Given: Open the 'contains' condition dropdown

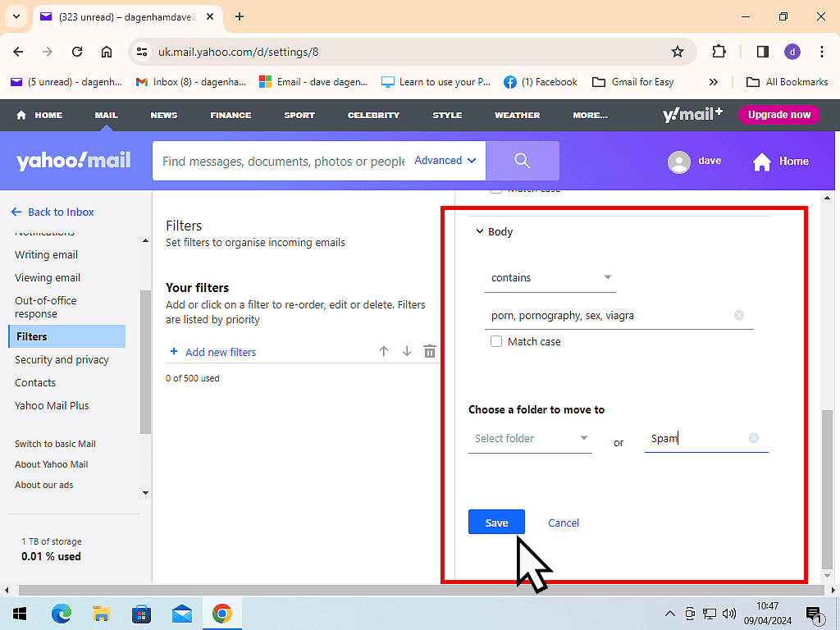Looking at the screenshot, I should [550, 278].
